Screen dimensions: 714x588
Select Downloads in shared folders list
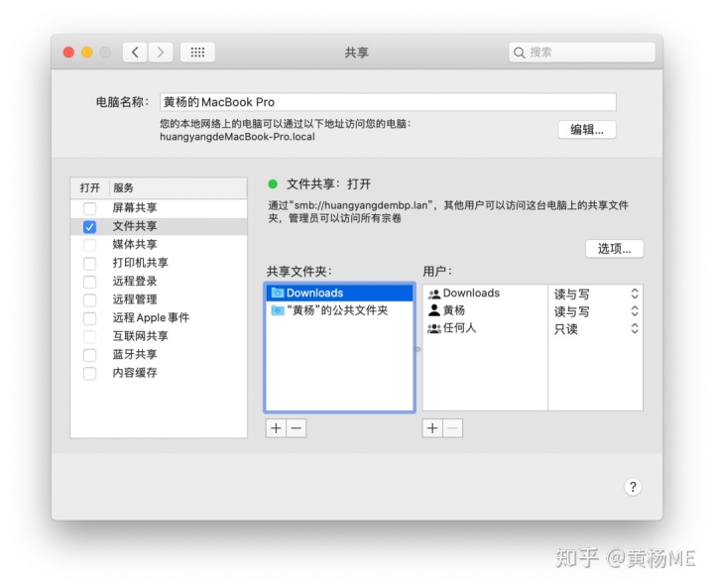(340, 293)
